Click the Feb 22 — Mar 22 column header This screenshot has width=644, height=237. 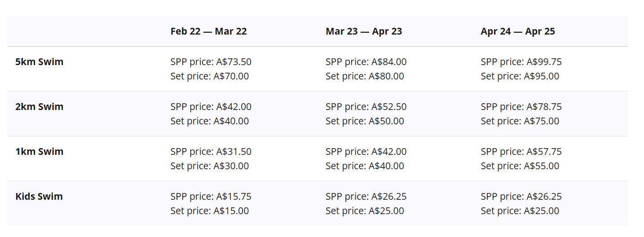208,31
